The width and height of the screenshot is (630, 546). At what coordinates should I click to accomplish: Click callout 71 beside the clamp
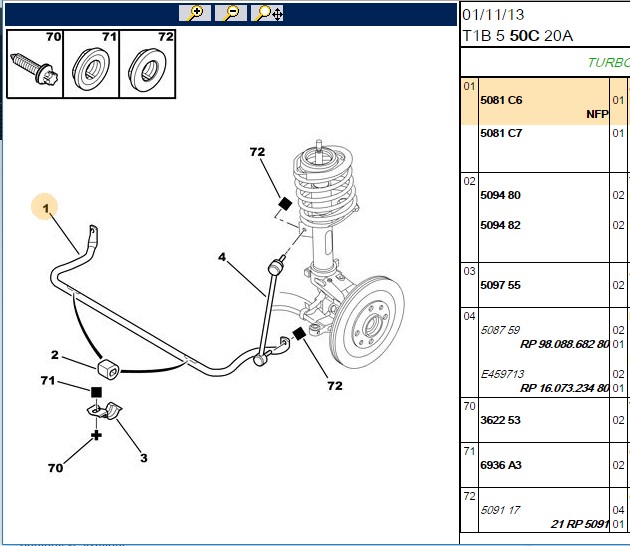click(48, 380)
